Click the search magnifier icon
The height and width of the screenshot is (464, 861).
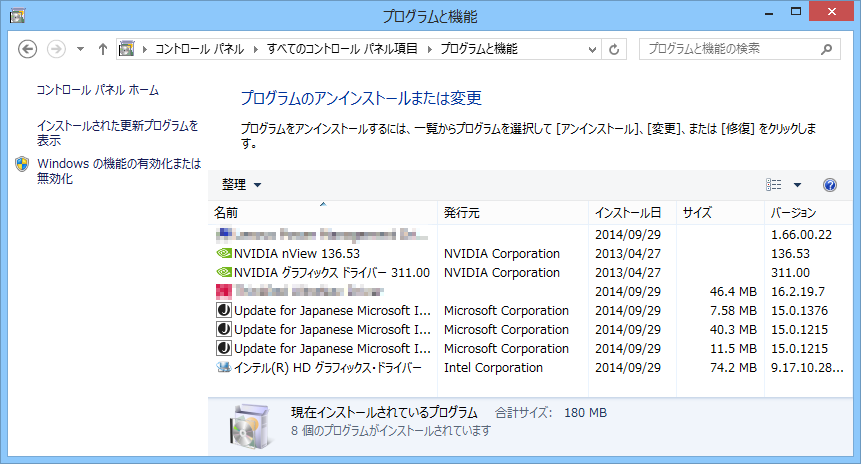826,48
